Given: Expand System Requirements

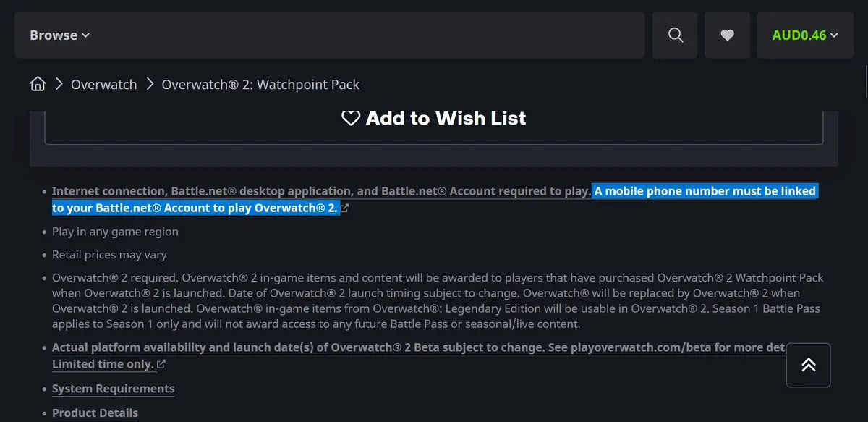Looking at the screenshot, I should 114,389.
